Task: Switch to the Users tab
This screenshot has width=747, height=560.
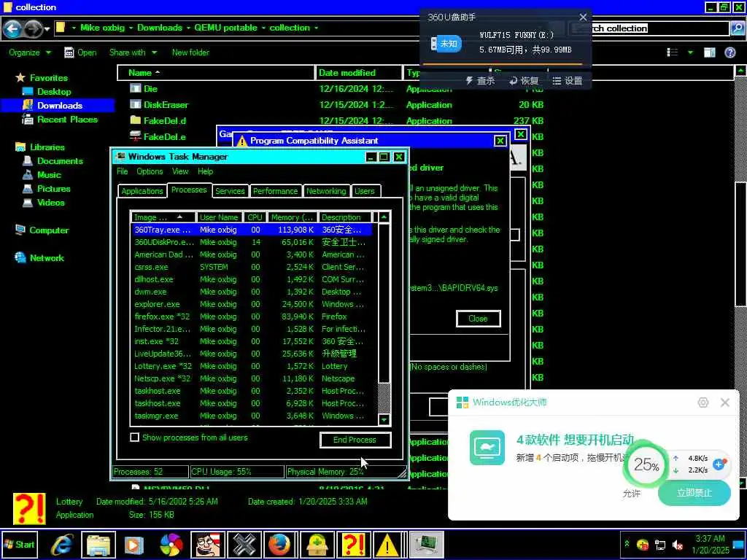Action: 365,191
